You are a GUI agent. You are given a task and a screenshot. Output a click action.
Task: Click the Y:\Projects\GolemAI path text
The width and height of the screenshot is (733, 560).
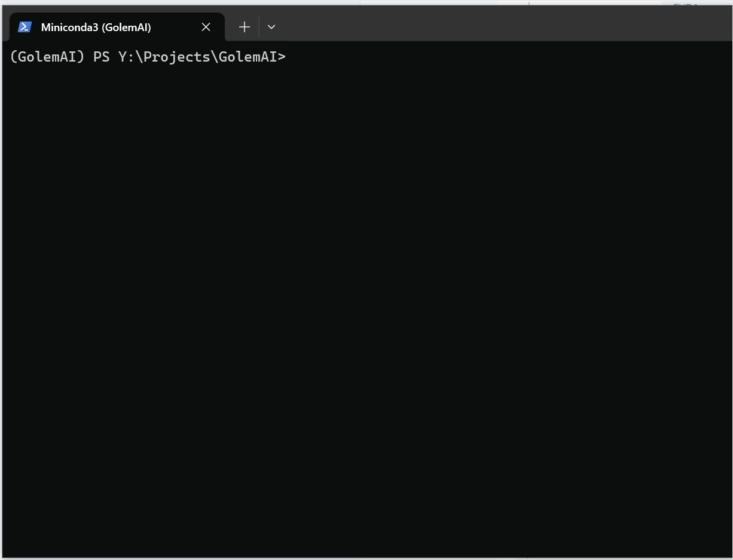[198, 57]
